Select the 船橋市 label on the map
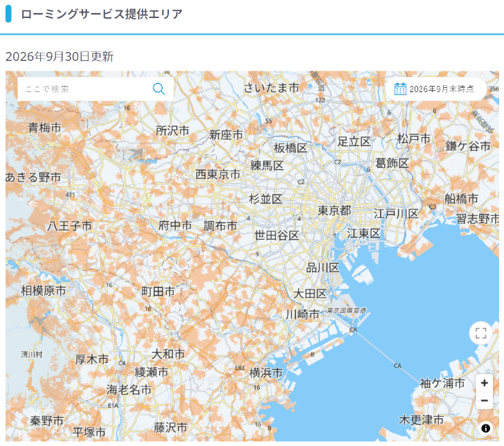Screen dimensions: 504x446 pyautogui.click(x=461, y=199)
